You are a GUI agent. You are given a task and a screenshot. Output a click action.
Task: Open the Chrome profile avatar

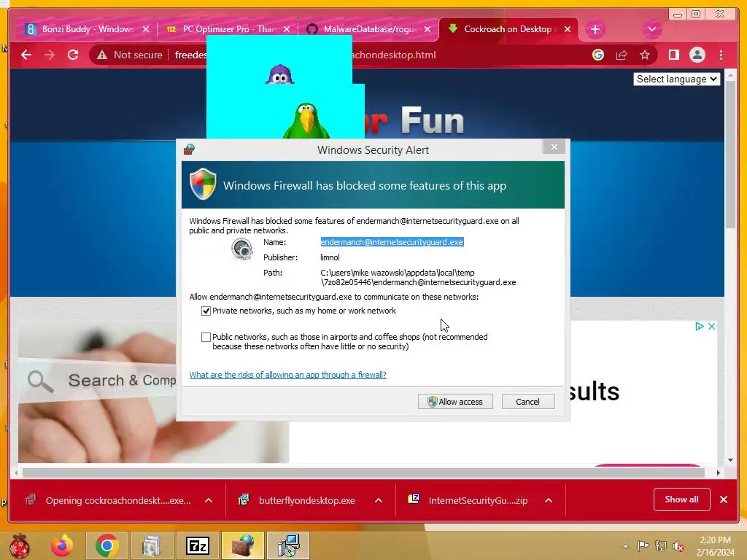pyautogui.click(x=697, y=55)
